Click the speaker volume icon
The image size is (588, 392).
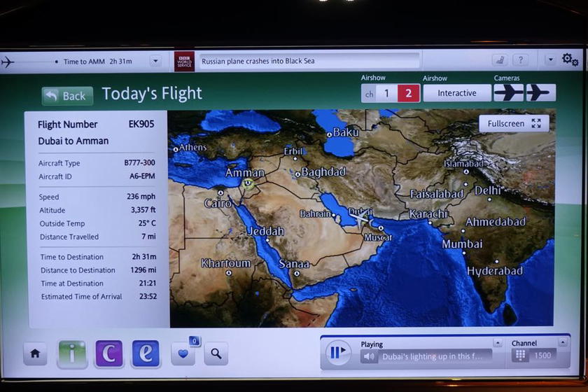(x=369, y=357)
